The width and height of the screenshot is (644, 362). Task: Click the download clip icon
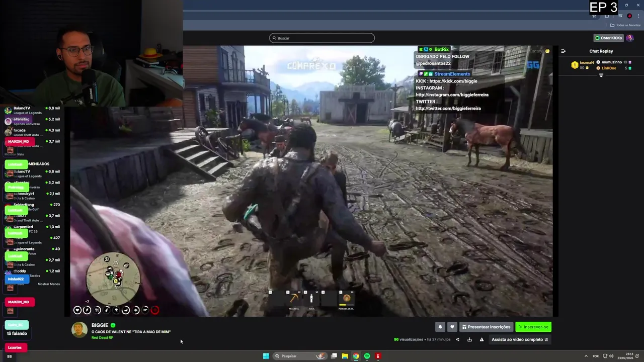click(469, 339)
